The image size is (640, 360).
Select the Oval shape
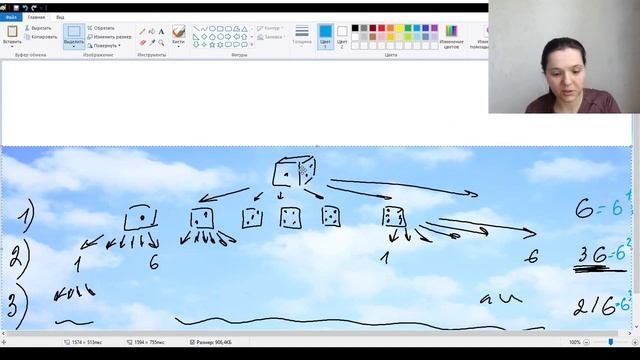[x=212, y=29]
